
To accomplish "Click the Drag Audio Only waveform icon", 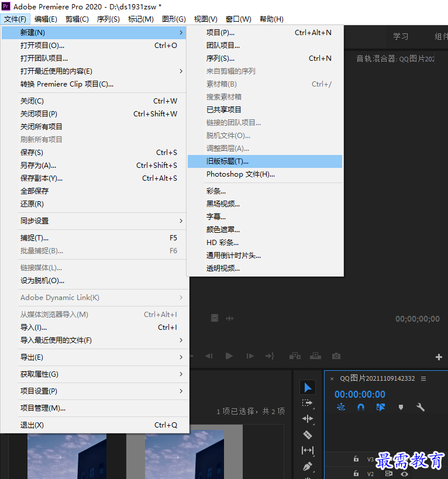I will (230, 319).
